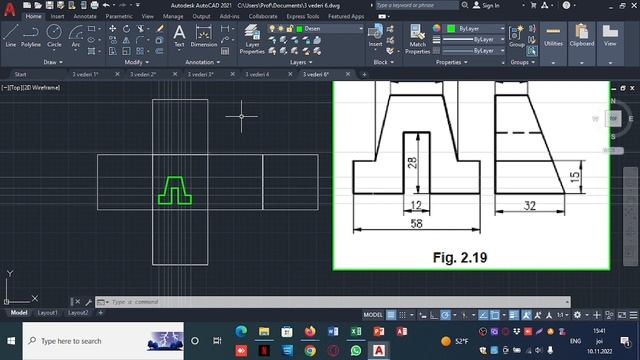Toggle ortho mode in status bar
This screenshot has height=360, width=640.
(434, 315)
